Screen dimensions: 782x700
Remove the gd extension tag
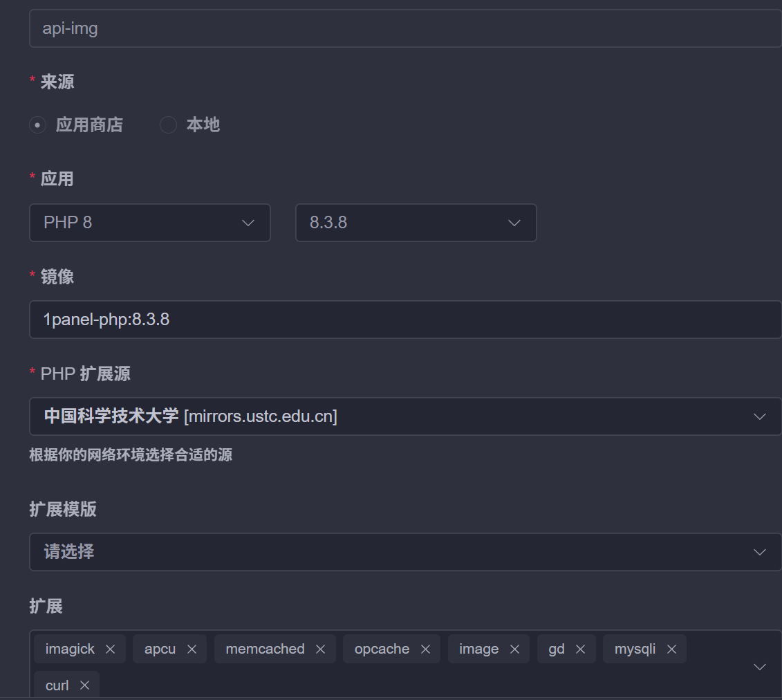pyautogui.click(x=581, y=649)
